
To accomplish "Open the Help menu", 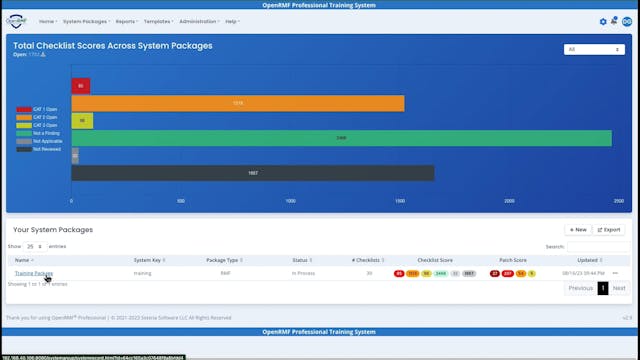I will [x=232, y=21].
